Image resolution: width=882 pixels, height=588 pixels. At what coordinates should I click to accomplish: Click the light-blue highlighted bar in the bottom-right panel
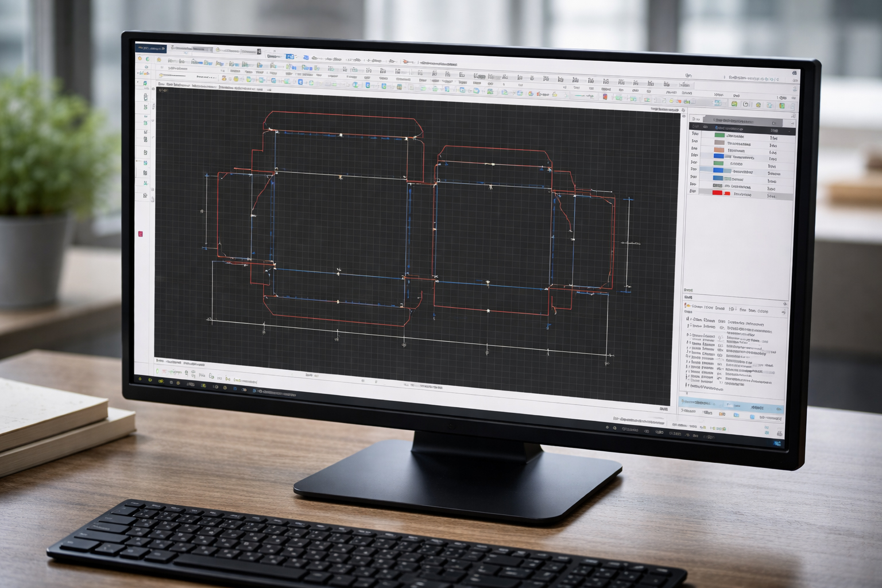pyautogui.click(x=732, y=405)
